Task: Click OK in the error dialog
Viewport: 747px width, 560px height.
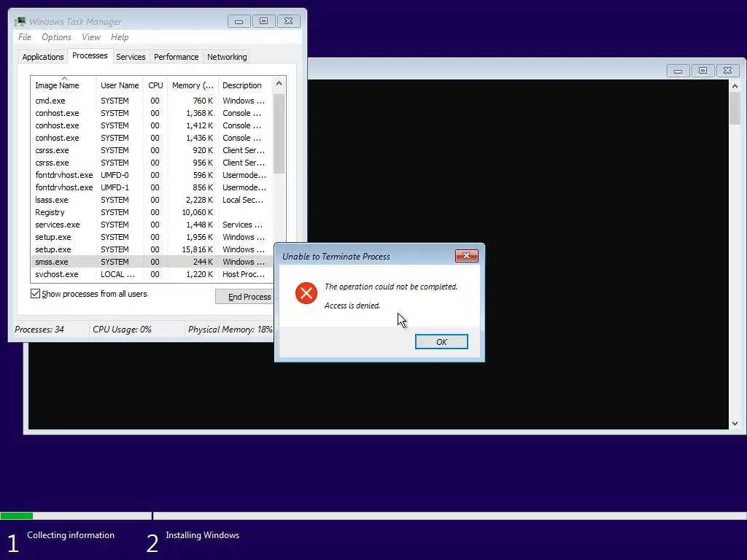Action: 441,341
